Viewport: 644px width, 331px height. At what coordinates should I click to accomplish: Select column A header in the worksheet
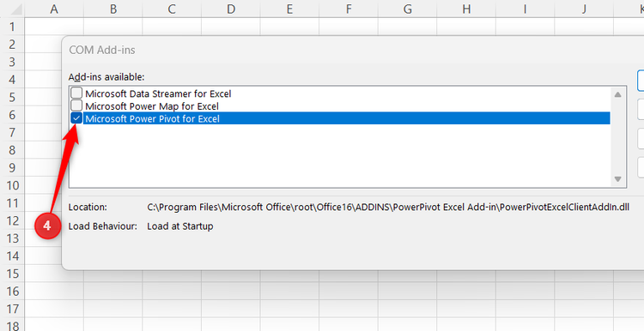point(54,9)
